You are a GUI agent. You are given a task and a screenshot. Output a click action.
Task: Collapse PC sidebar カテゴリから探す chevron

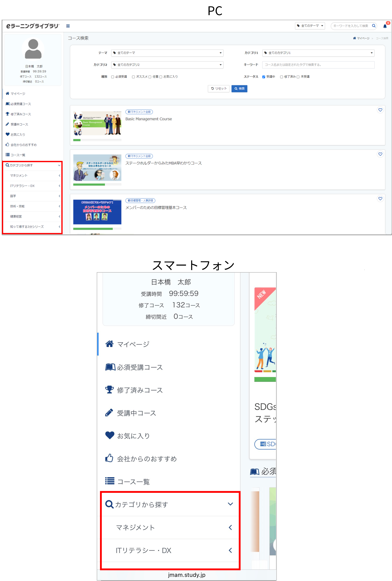click(59, 165)
